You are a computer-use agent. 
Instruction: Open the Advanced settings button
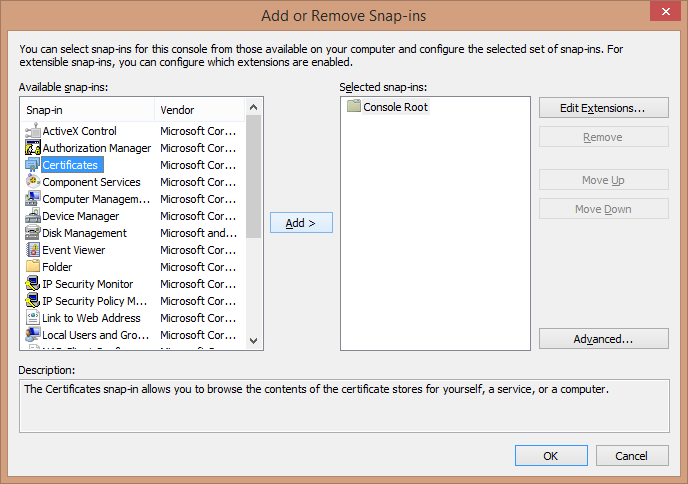603,339
